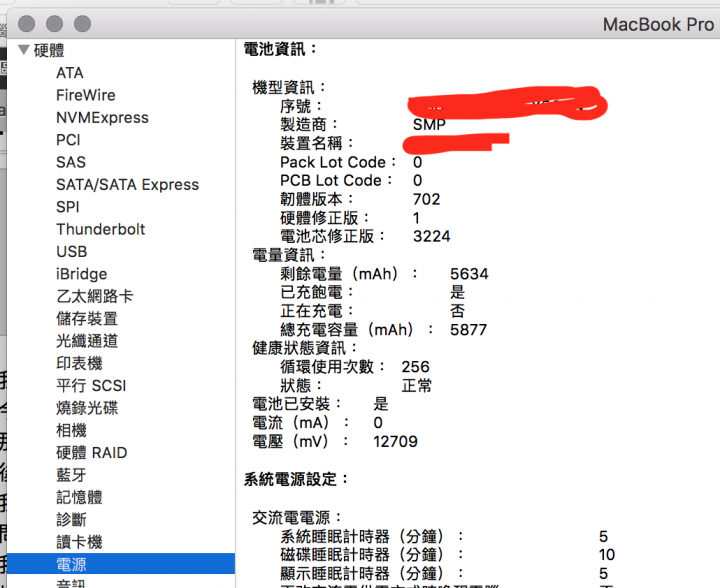
Task: Select 光纖通道 in the sidebar
Action: tap(87, 341)
